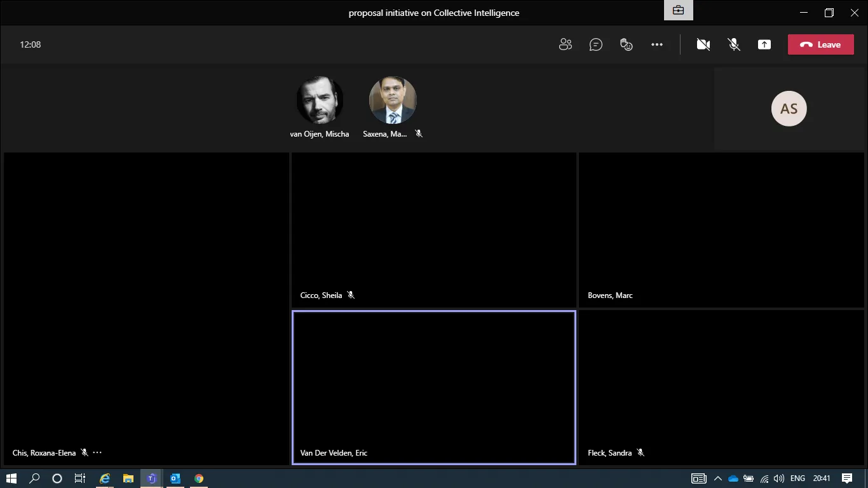
Task: Open the More actions meeting menu
Action: (x=656, y=44)
